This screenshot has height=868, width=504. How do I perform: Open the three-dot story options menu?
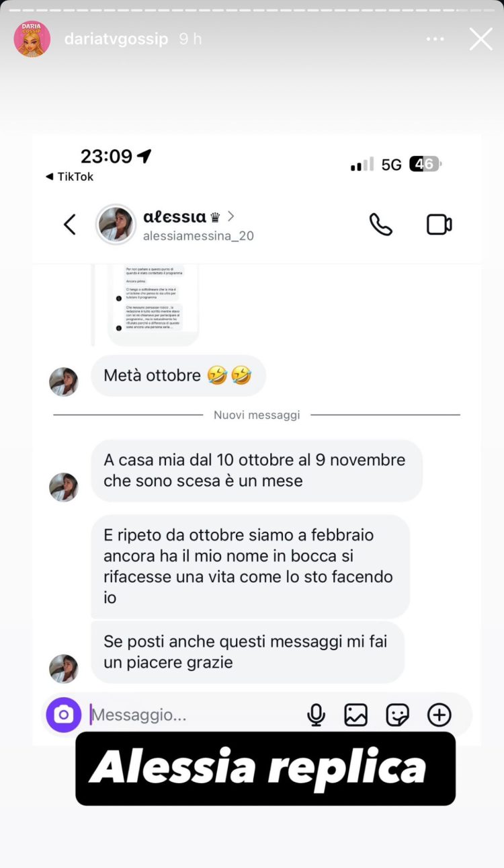[x=435, y=39]
